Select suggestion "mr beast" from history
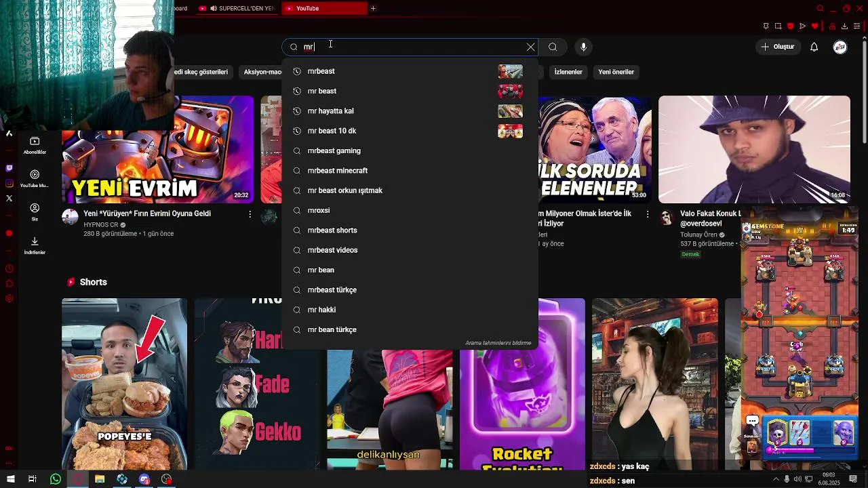The height and width of the screenshot is (488, 868). click(410, 91)
